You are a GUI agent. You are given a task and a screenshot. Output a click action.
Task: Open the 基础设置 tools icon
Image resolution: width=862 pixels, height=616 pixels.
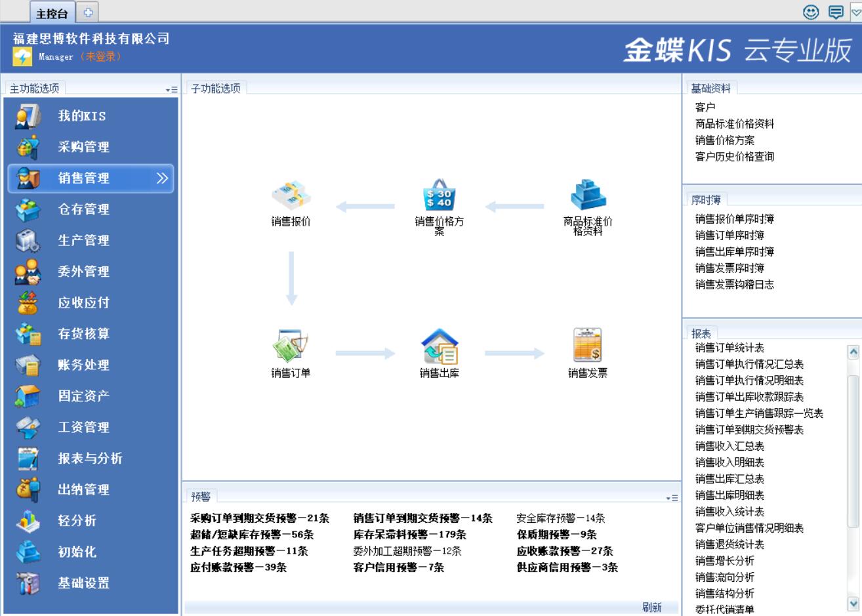(28, 583)
